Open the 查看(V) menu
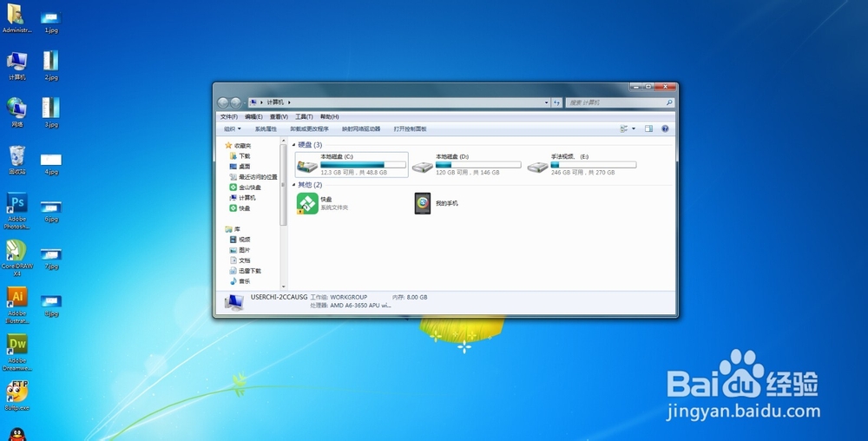 tap(279, 116)
